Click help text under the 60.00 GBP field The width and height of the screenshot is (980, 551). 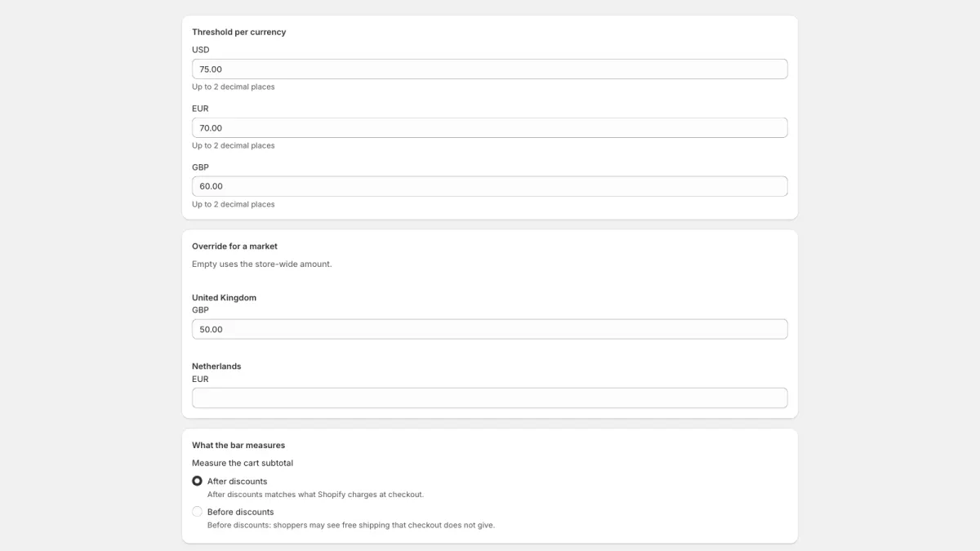[x=234, y=204]
